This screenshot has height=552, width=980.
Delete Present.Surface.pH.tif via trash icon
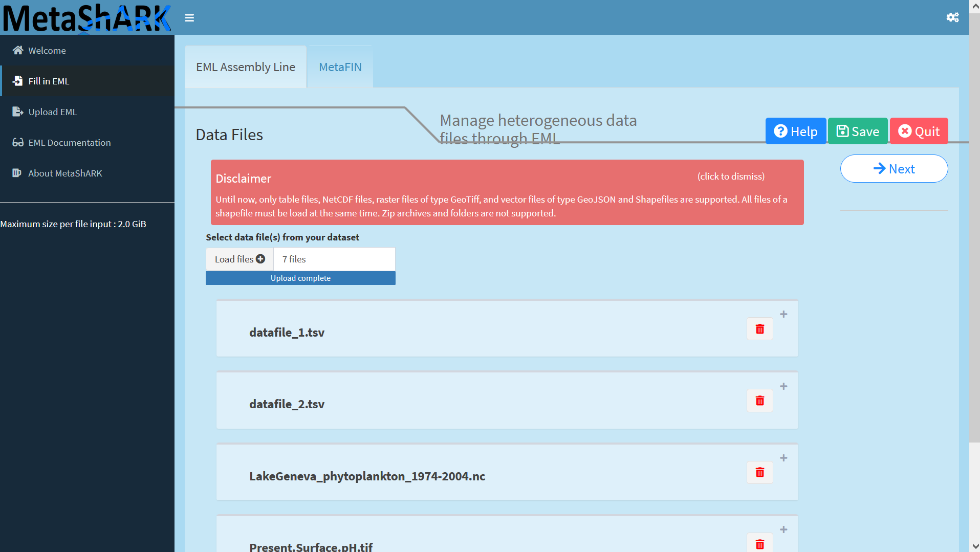760,543
